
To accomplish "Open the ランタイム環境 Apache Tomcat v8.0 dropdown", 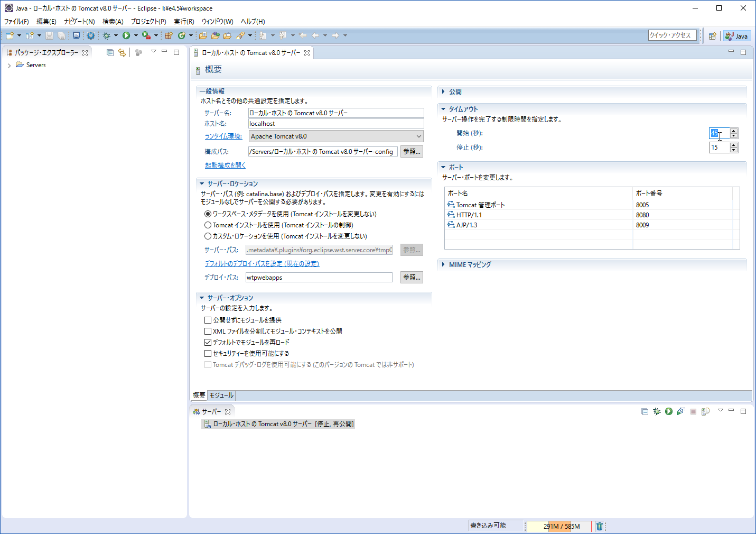I will [336, 136].
